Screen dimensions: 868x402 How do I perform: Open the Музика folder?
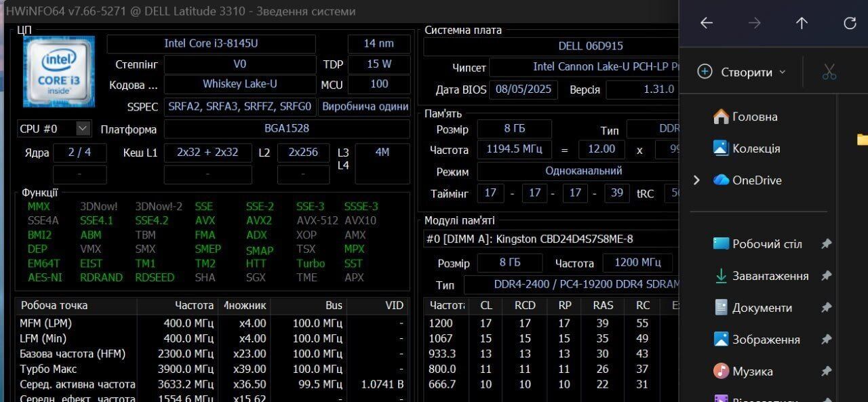(x=752, y=371)
